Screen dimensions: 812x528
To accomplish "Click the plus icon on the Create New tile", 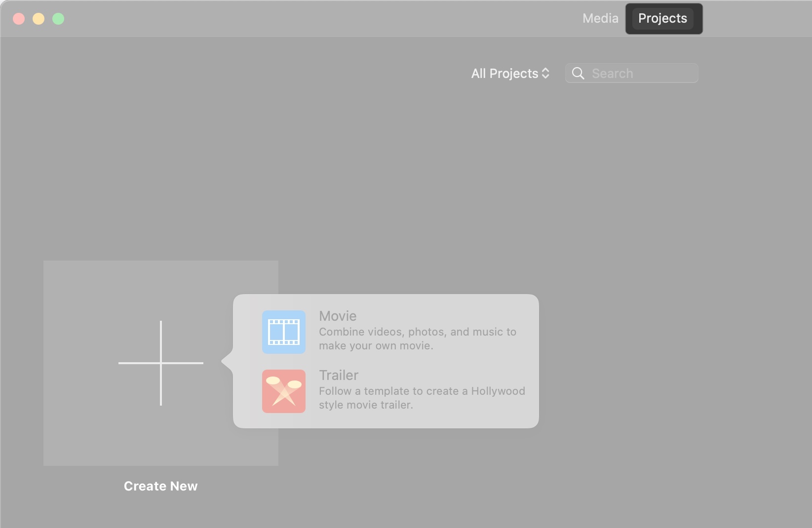I will (x=160, y=363).
